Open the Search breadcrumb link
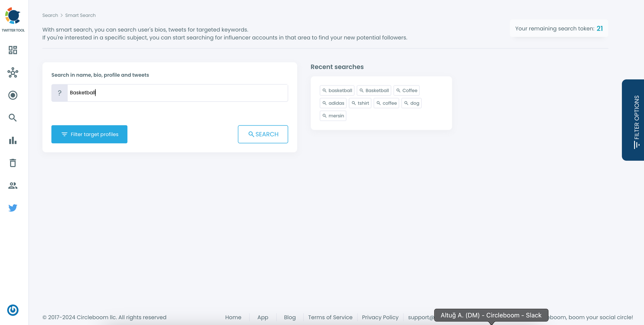 click(x=50, y=15)
